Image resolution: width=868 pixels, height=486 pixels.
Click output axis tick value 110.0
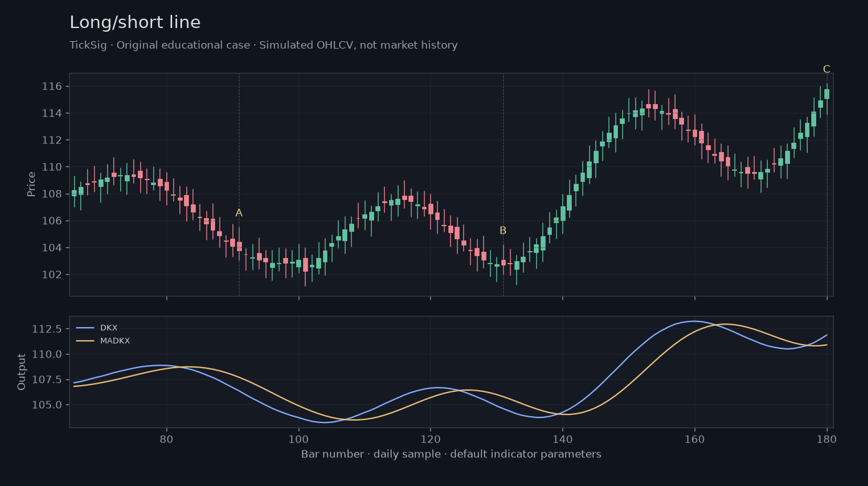[48, 354]
